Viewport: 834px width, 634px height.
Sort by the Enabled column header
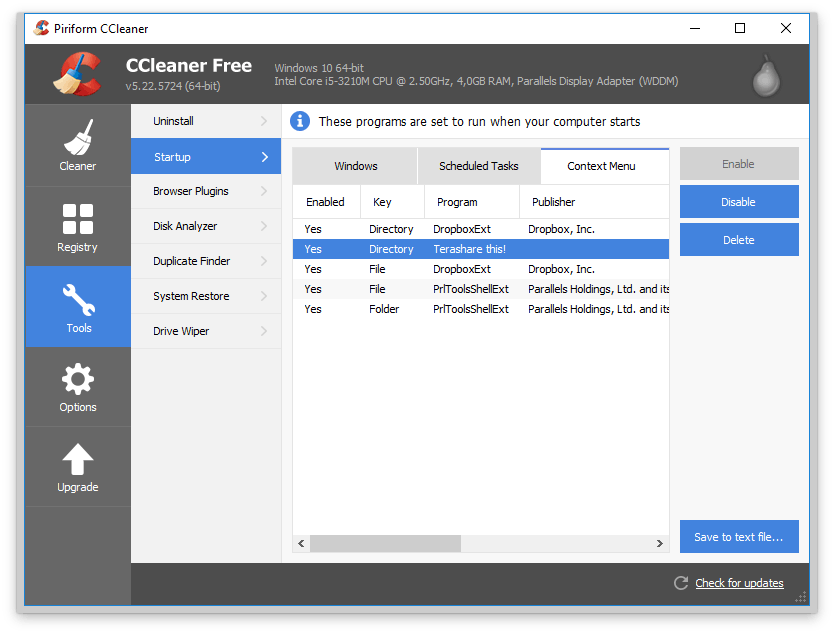tap(326, 202)
